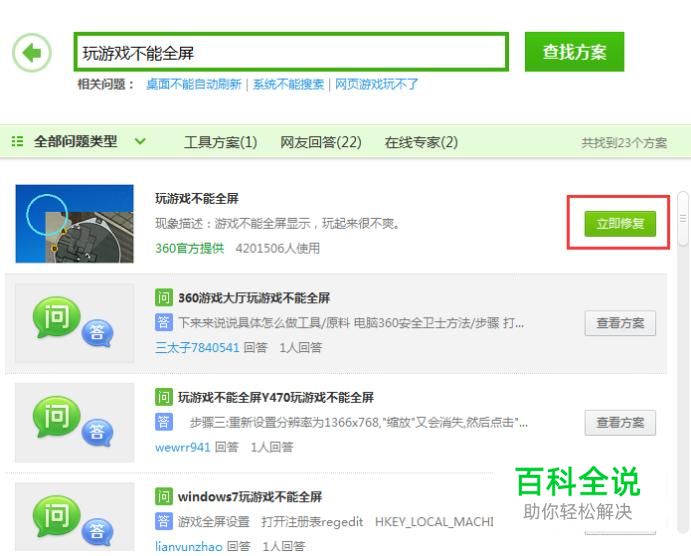691x556 pixels.
Task: Click the result title 玩游戏不能全屏
Action: point(197,199)
